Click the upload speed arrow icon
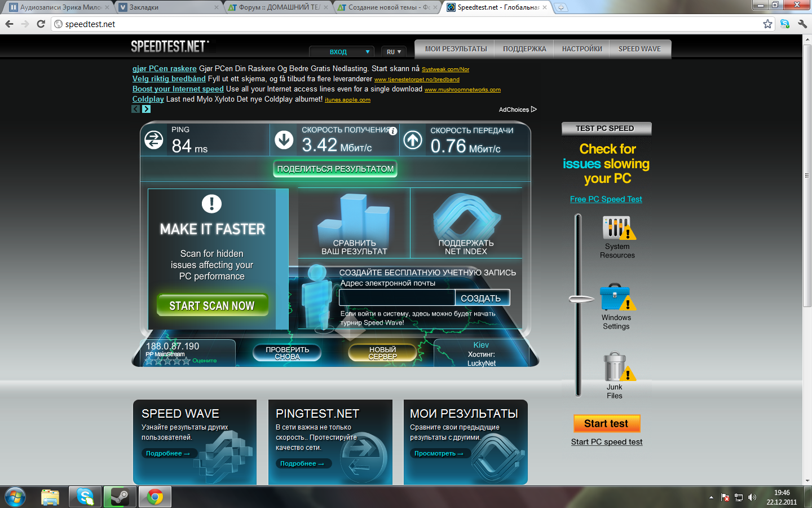Screen dimensions: 812x508 [413, 140]
